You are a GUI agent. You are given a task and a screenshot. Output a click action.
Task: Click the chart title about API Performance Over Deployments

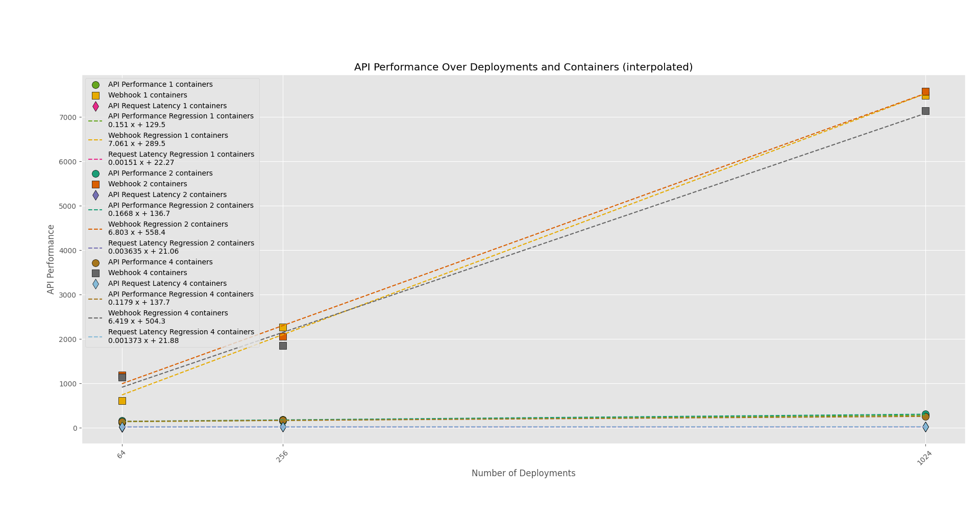click(523, 67)
